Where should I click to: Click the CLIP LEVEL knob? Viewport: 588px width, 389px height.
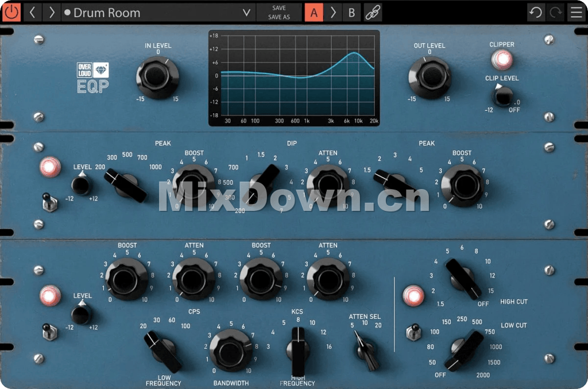(502, 96)
